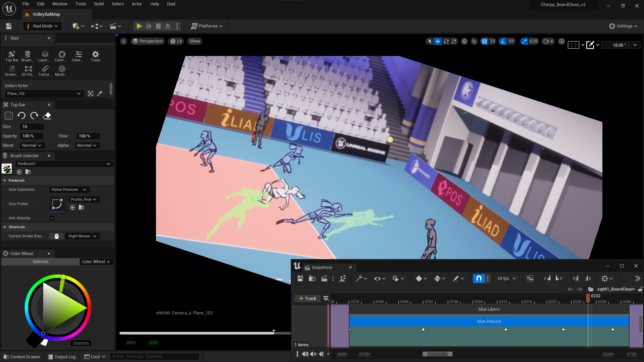Click the green Play button
Viewport: 644px width, 362px height.
tap(139, 26)
